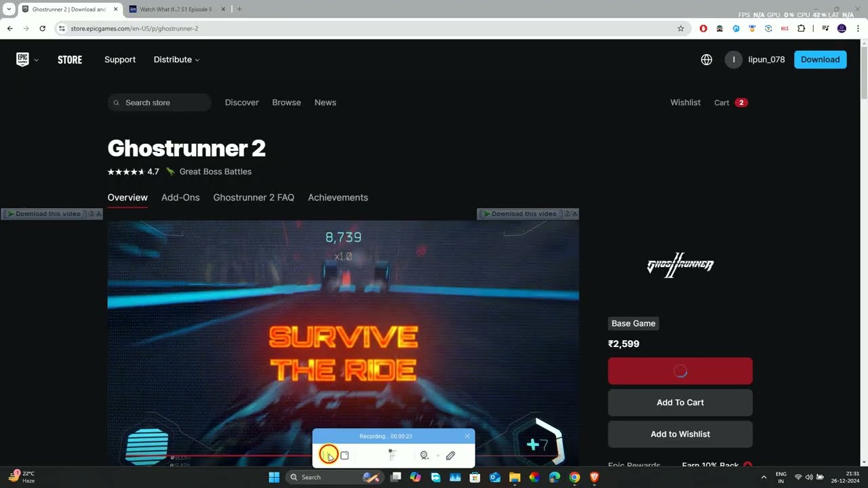Open the Epic Games logo menu
Screen dimensions: 868x488
(x=27, y=60)
